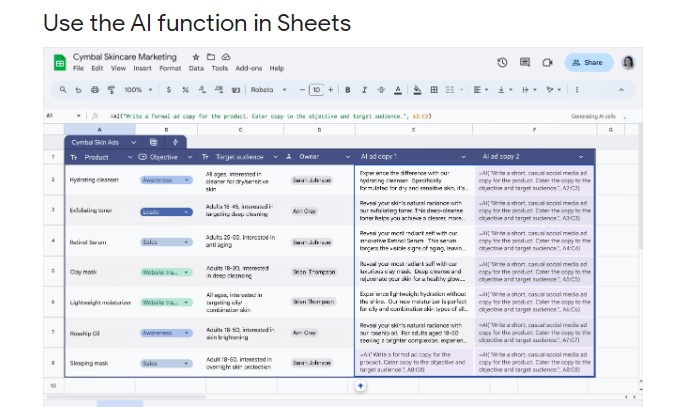This screenshot has height=407, width=695.
Task: Open the Awareness chip for Hydrating cleanser
Action: [x=166, y=180]
